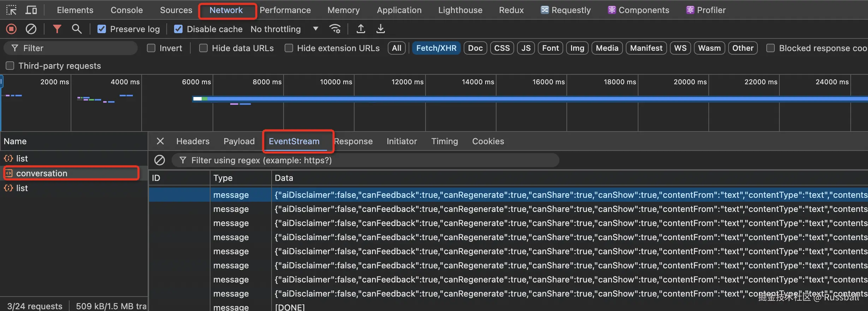Open the Headers detail tab
The height and width of the screenshot is (311, 868).
193,141
